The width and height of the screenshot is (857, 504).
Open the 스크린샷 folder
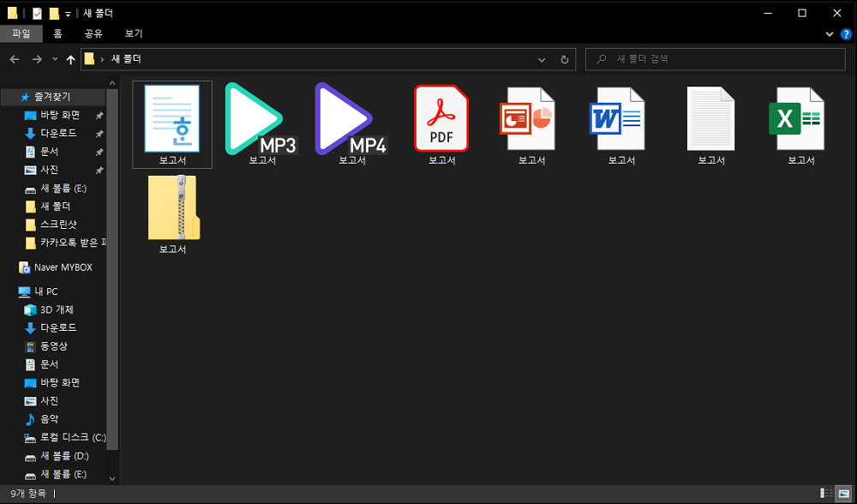[x=58, y=224]
